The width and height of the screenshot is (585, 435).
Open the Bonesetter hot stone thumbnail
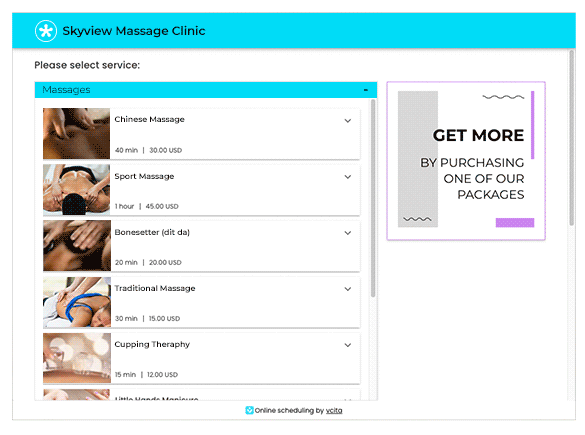pyautogui.click(x=77, y=245)
